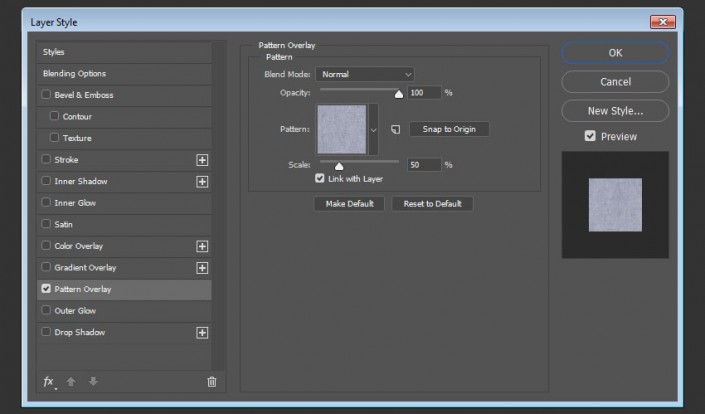
Task: Click the Reset to Default button
Action: point(432,204)
